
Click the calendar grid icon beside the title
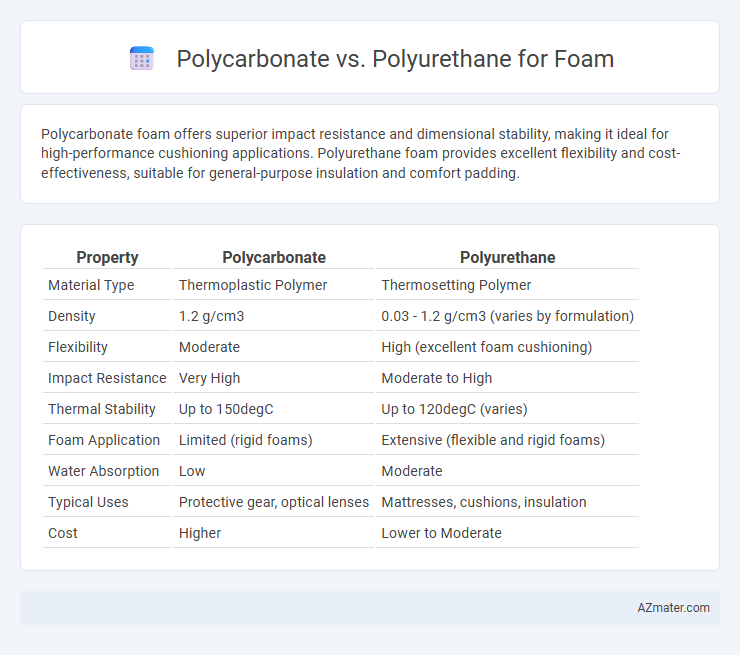(142, 59)
